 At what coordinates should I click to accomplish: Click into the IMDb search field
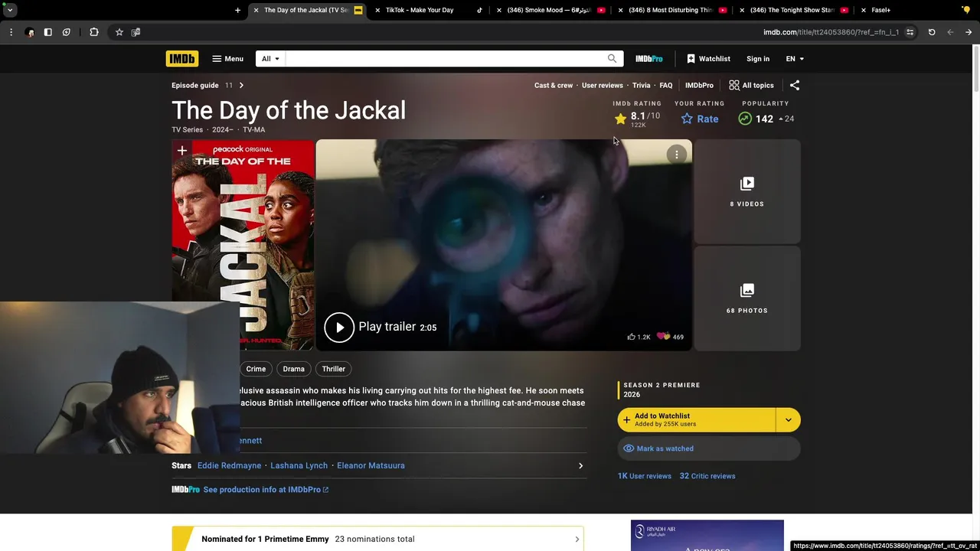pos(445,59)
